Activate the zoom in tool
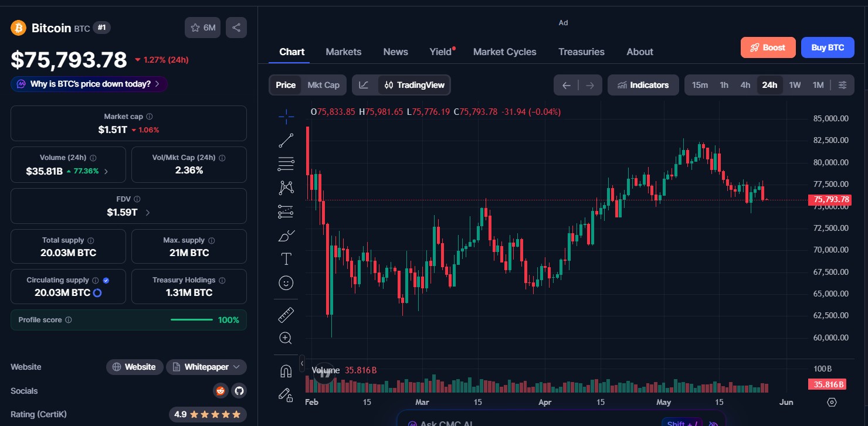Viewport: 868px width, 426px height. 286,338
